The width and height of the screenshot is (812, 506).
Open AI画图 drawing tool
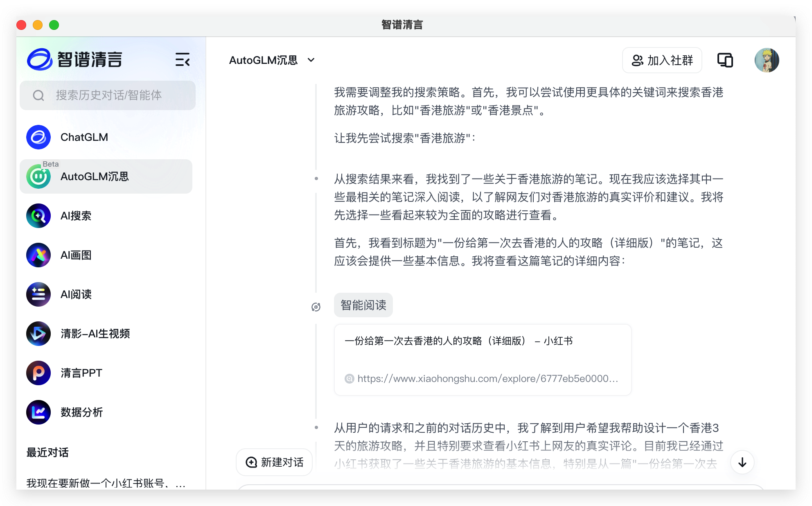76,255
